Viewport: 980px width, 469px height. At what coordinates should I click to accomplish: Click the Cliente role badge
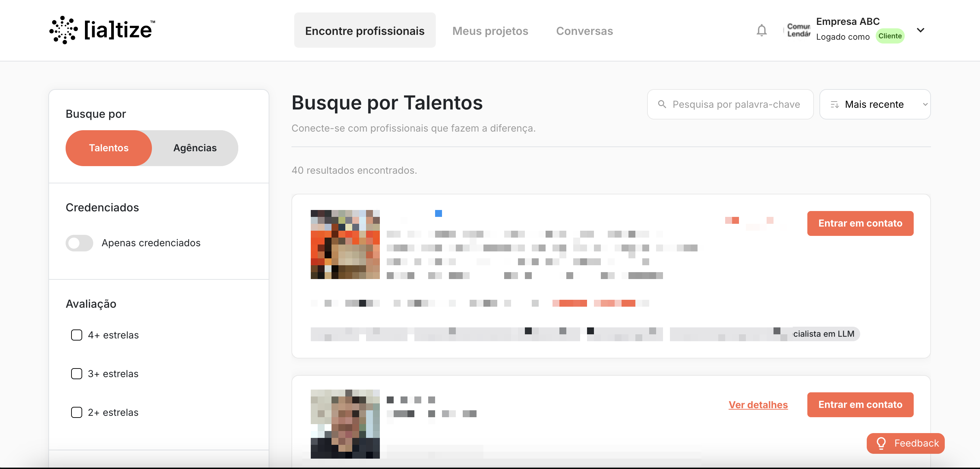890,36
